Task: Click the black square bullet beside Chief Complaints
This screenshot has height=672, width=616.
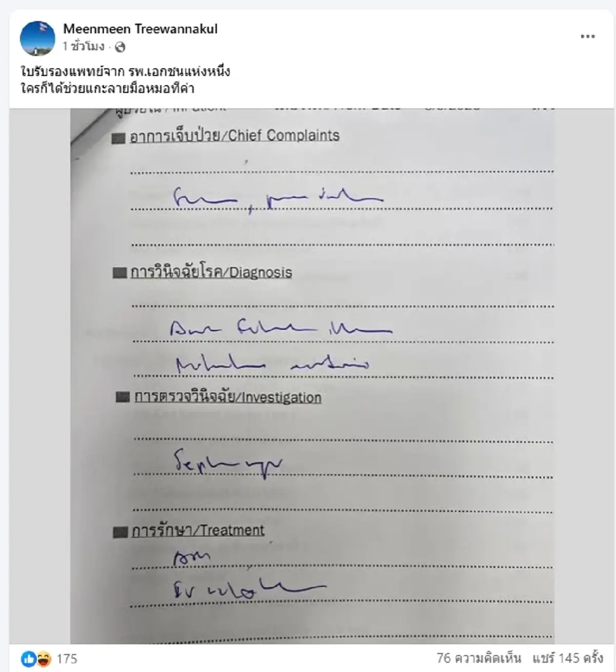Action: (118, 138)
